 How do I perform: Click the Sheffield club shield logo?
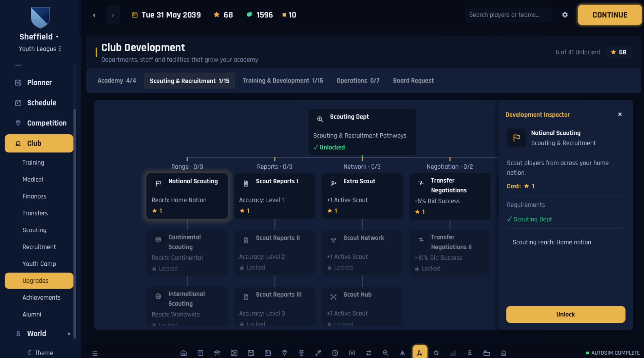coord(40,17)
